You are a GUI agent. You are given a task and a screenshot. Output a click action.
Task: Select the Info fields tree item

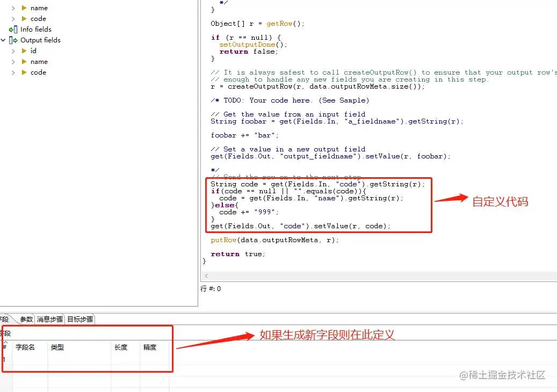tap(36, 30)
